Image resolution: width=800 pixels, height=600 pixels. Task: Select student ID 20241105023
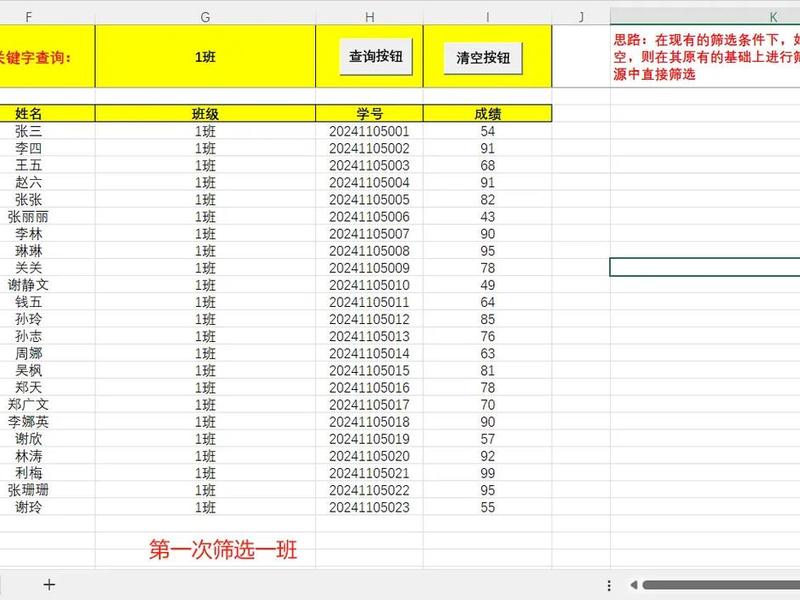pyautogui.click(x=369, y=507)
